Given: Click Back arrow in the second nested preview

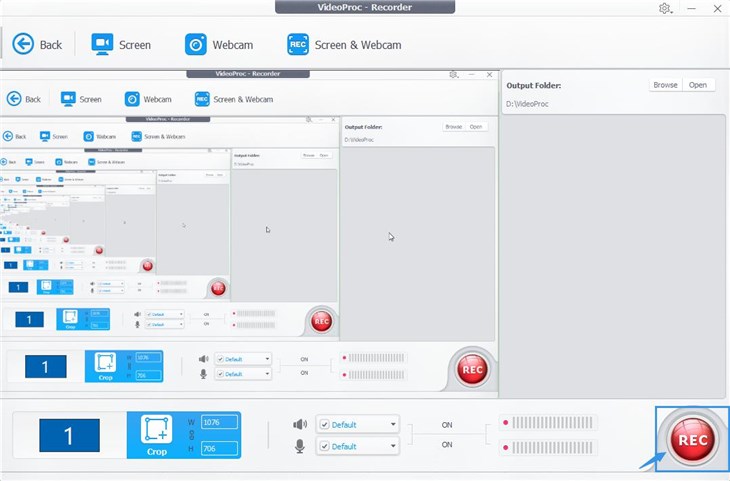Looking at the screenshot, I should [x=7, y=136].
